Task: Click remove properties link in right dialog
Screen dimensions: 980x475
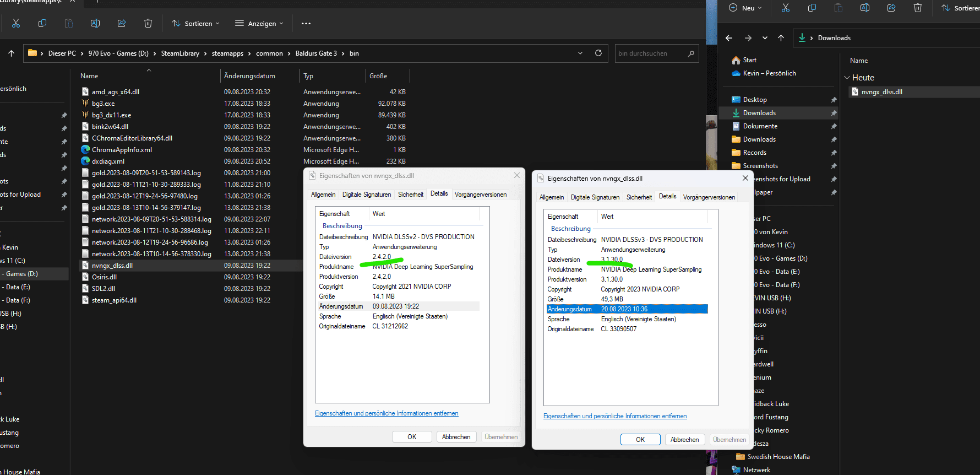Action: [615, 416]
